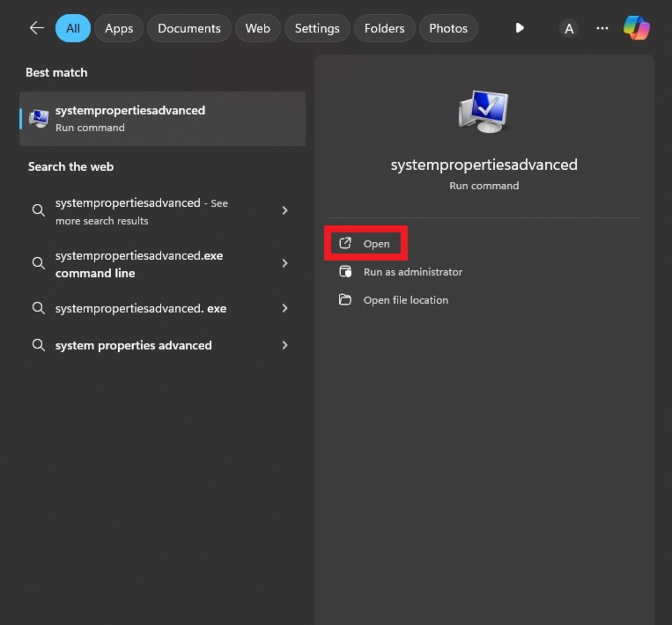Expand the systempropertiesadvanced.exe command line result
Screen dimensions: 672x625
pos(285,264)
